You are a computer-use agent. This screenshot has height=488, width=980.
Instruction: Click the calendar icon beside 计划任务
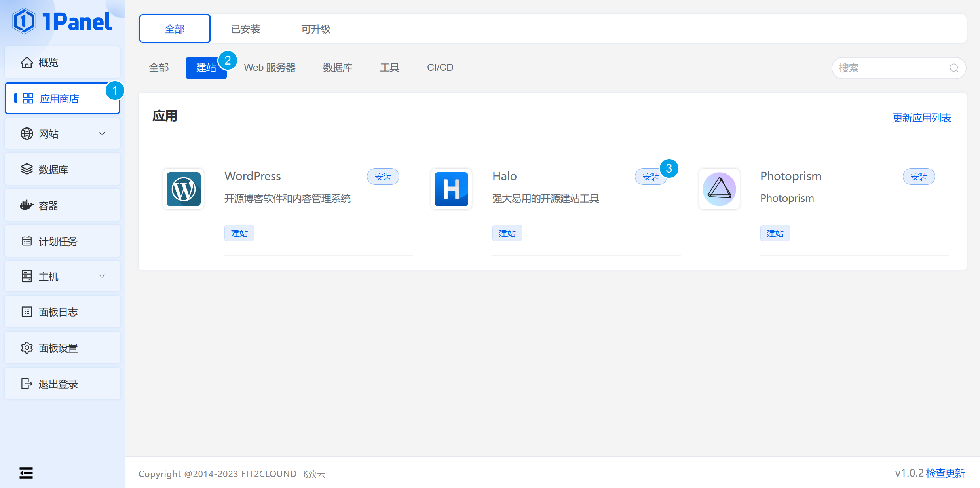[27, 241]
